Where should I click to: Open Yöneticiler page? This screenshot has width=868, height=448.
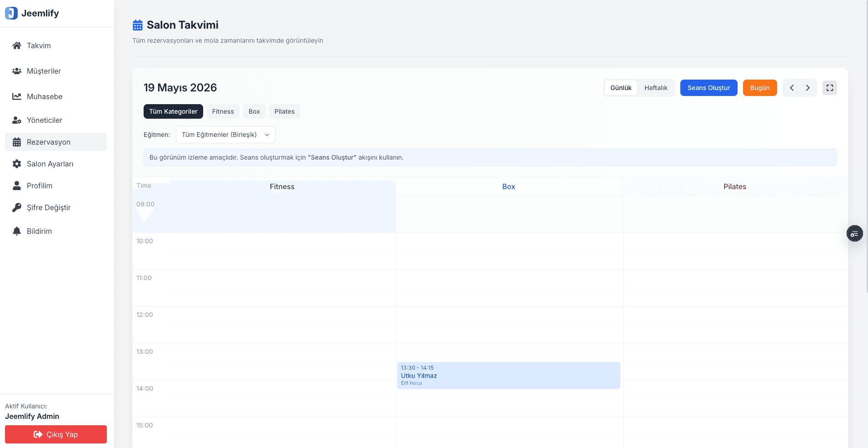click(x=56, y=120)
